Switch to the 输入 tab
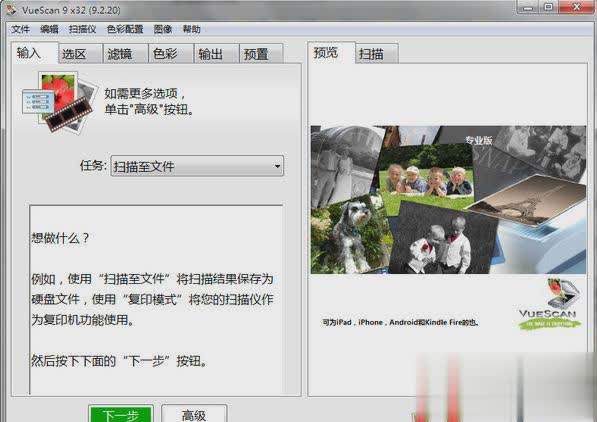The image size is (597, 422). [35, 53]
